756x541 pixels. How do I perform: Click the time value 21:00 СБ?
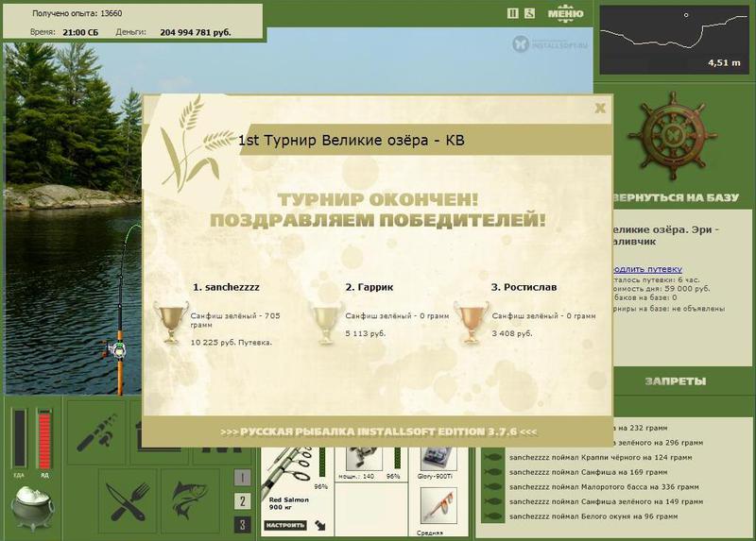coord(80,32)
